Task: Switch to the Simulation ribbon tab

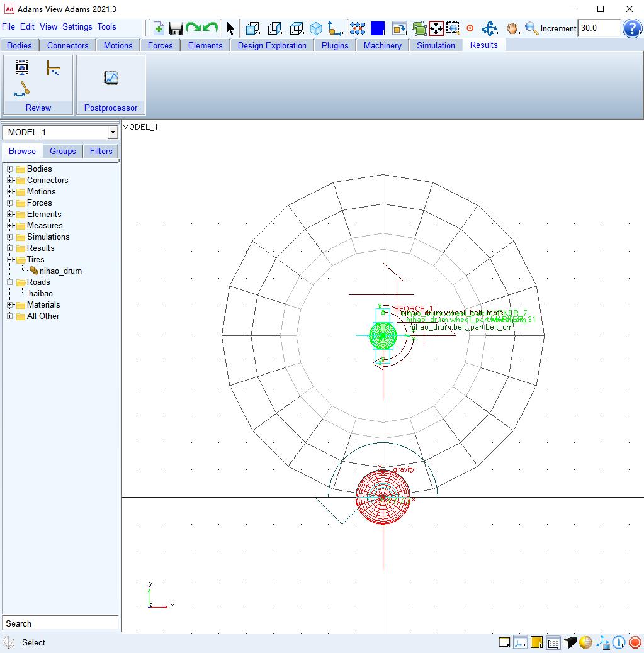Action: [436, 45]
